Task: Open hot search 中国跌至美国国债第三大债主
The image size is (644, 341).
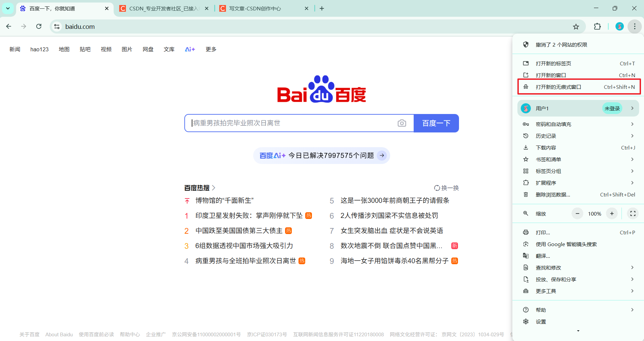Action: pyautogui.click(x=239, y=231)
